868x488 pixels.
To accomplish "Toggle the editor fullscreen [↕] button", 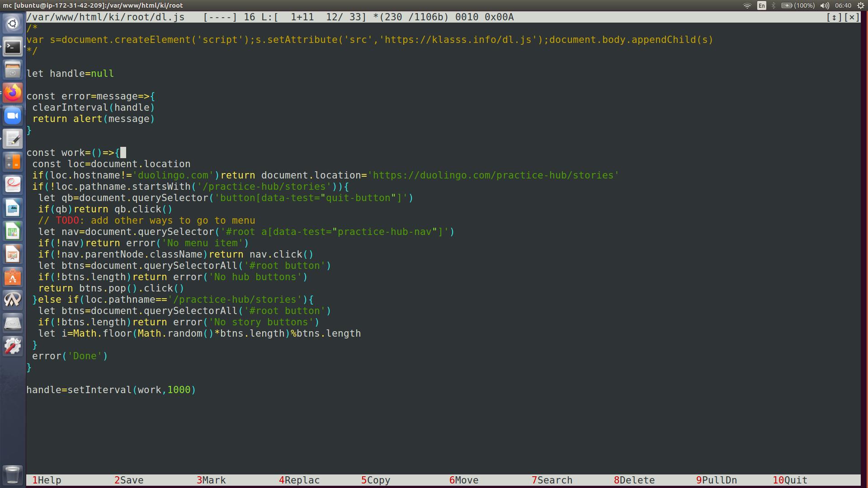I will coord(834,17).
